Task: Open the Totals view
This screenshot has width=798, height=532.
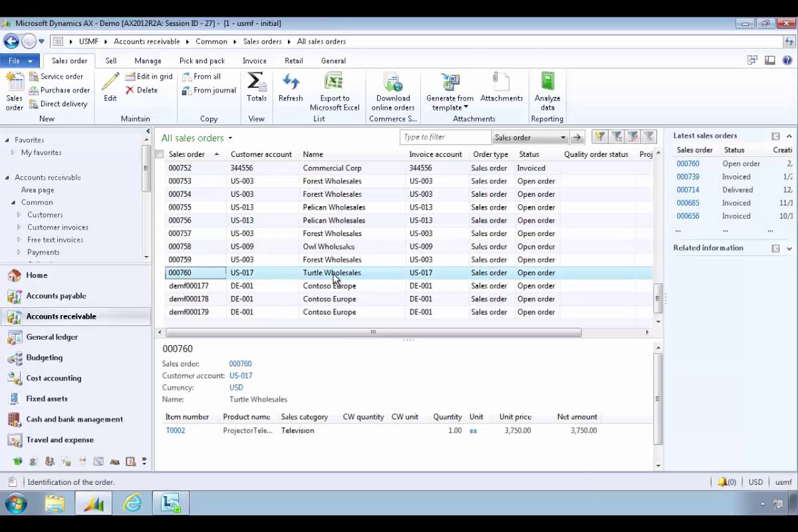Action: tap(257, 87)
